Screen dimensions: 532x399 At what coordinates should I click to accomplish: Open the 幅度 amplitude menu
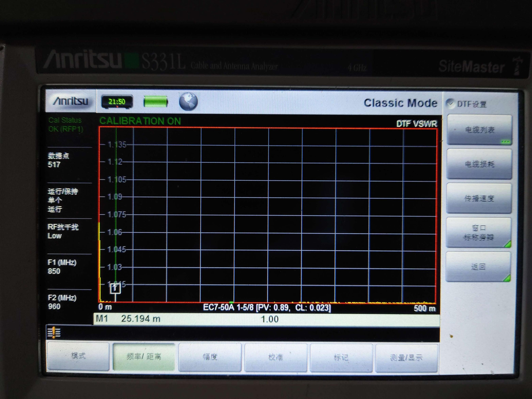pos(210,357)
